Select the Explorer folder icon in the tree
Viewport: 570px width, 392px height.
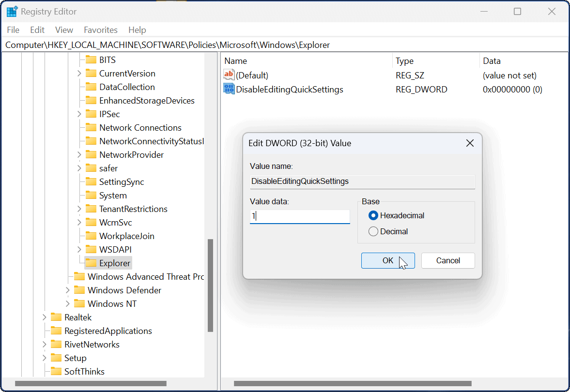pos(91,263)
